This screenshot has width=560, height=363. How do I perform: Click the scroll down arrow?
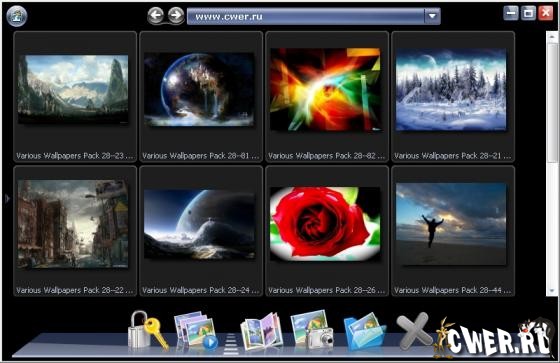coord(553,290)
